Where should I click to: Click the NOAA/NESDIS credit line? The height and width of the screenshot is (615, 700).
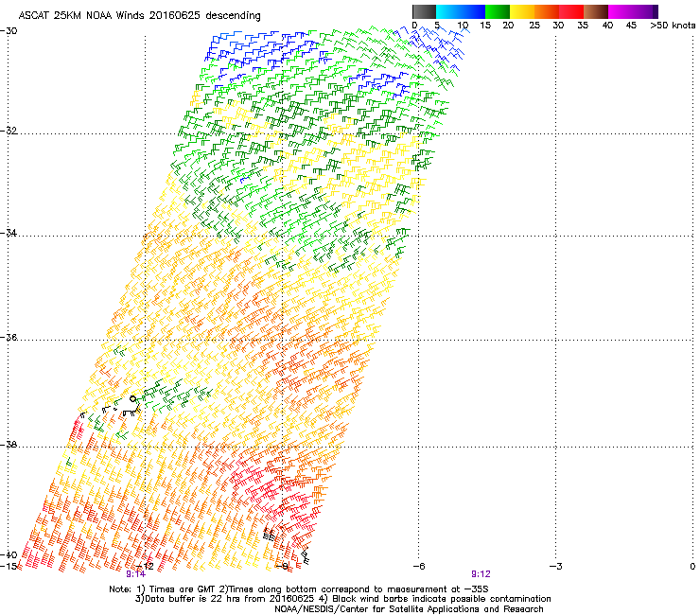pyautogui.click(x=409, y=609)
